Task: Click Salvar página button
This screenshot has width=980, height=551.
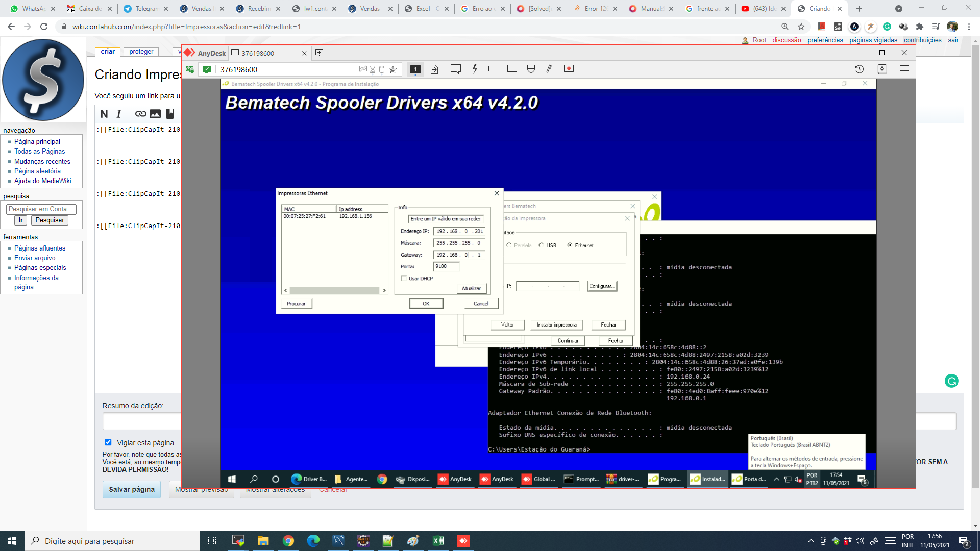Action: [x=132, y=489]
